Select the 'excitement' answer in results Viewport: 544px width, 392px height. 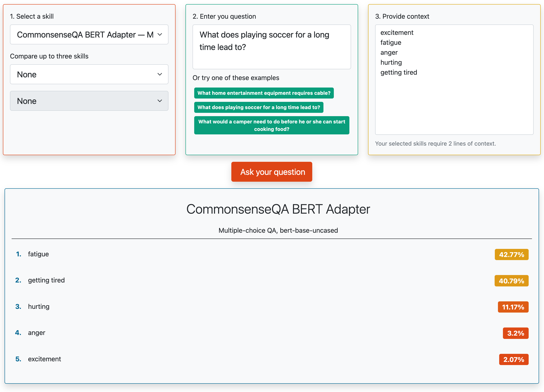pos(44,359)
